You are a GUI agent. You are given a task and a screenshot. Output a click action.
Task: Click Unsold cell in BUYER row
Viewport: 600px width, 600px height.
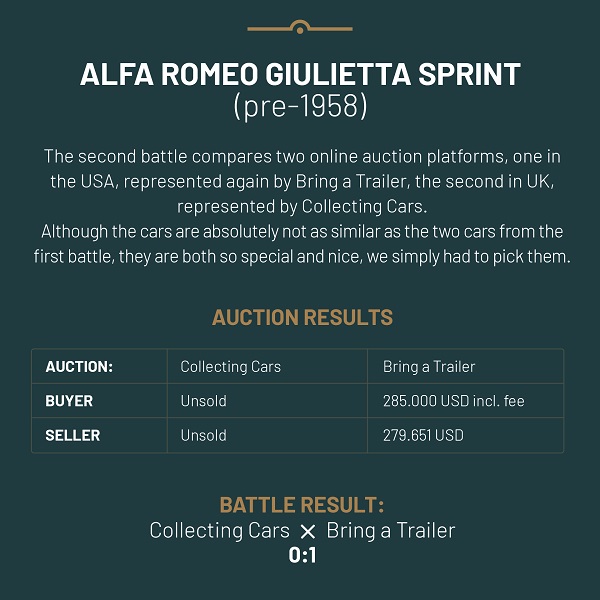pos(267,401)
